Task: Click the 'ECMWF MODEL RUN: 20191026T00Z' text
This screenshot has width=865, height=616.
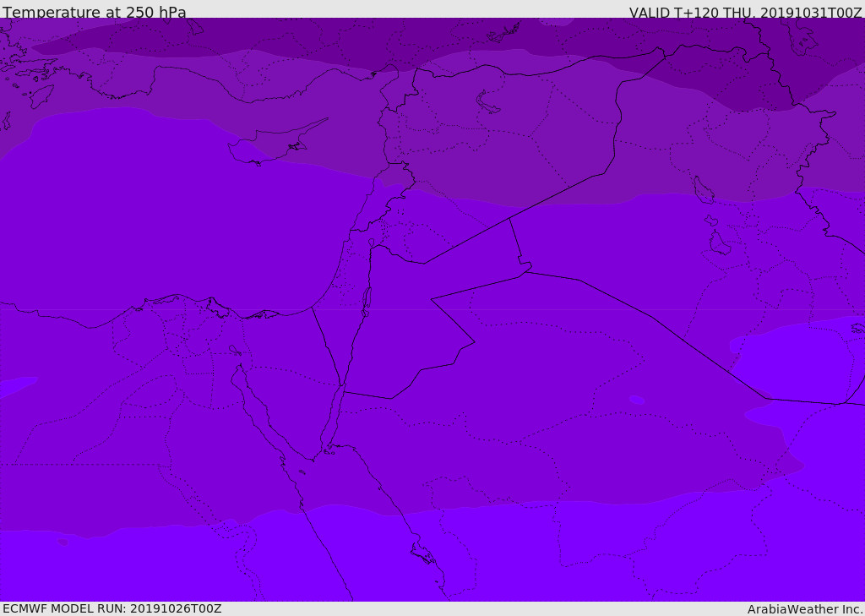Action: (x=112, y=608)
